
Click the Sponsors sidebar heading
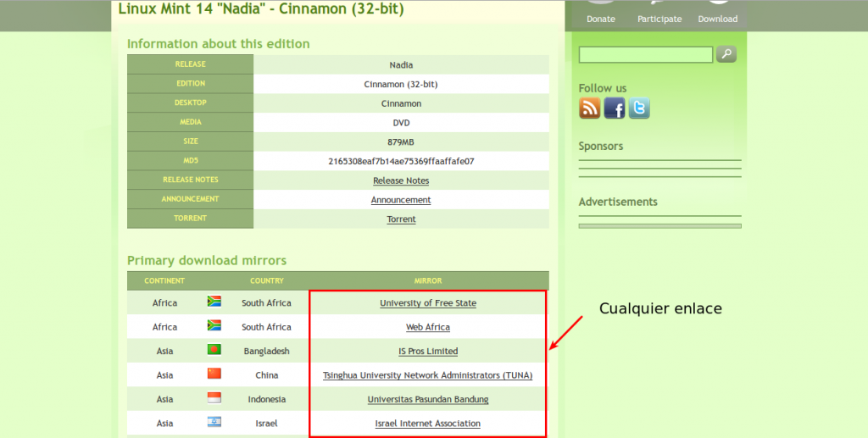click(601, 146)
